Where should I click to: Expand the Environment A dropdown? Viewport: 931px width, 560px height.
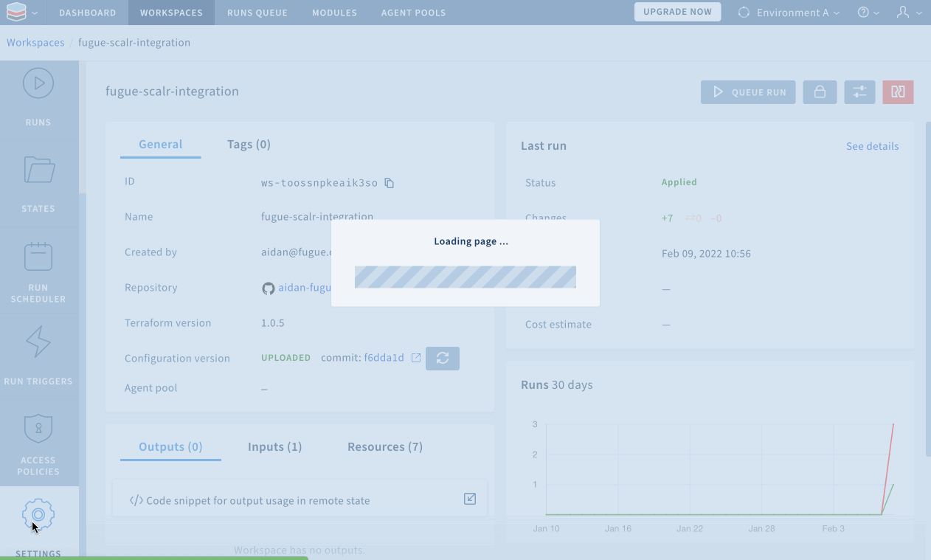(x=789, y=13)
